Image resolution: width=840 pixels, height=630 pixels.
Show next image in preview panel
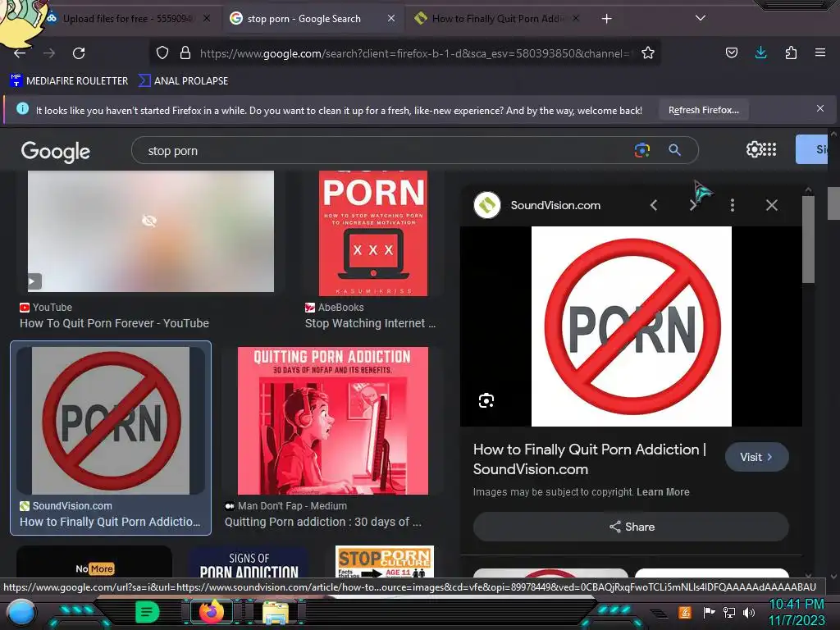click(x=692, y=205)
